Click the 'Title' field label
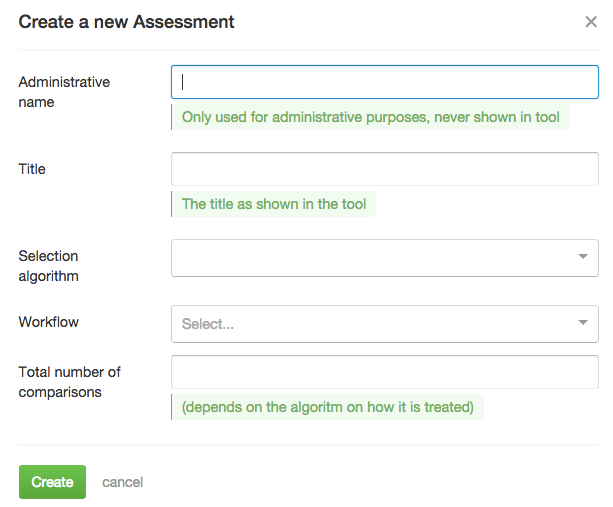The image size is (613, 507). pos(32,169)
